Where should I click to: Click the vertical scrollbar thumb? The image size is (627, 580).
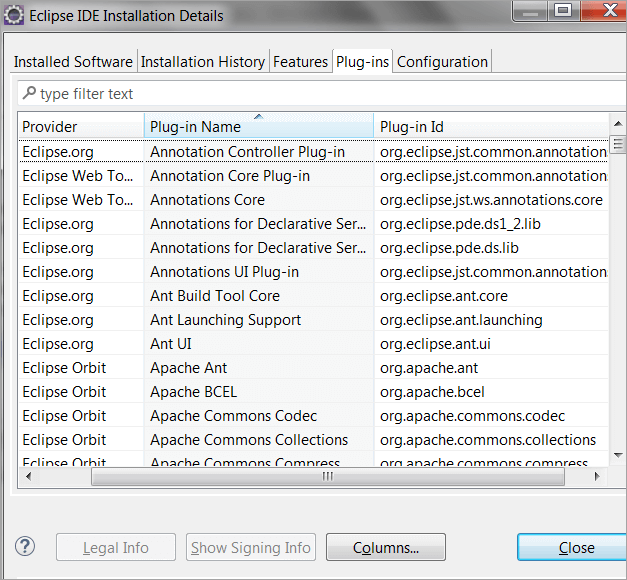(618, 144)
